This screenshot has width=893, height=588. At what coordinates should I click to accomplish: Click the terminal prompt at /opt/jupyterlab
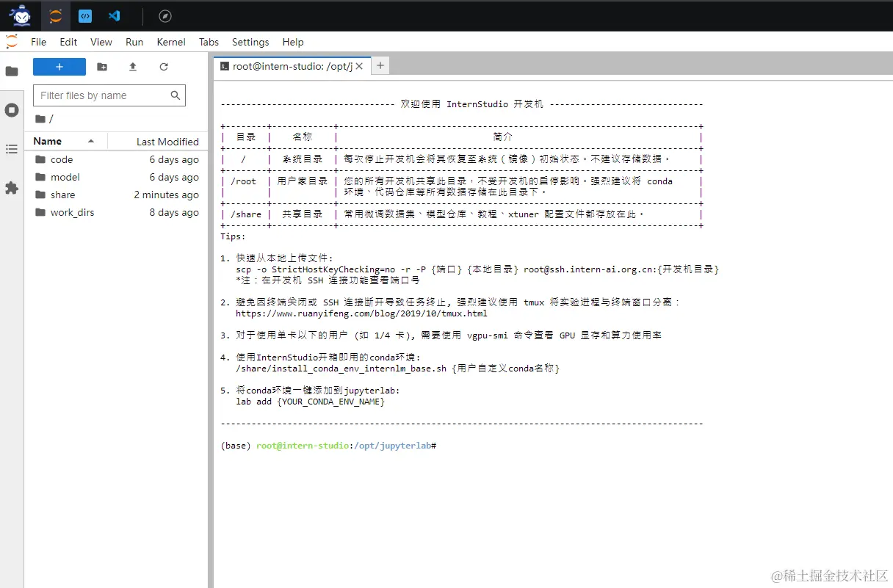pyautogui.click(x=329, y=446)
